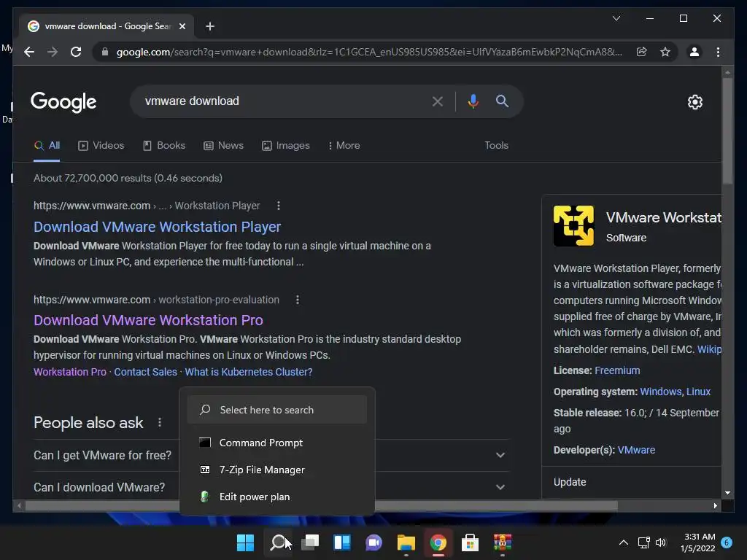Open the Chrome profile avatar menu
The image size is (747, 560).
[x=694, y=52]
